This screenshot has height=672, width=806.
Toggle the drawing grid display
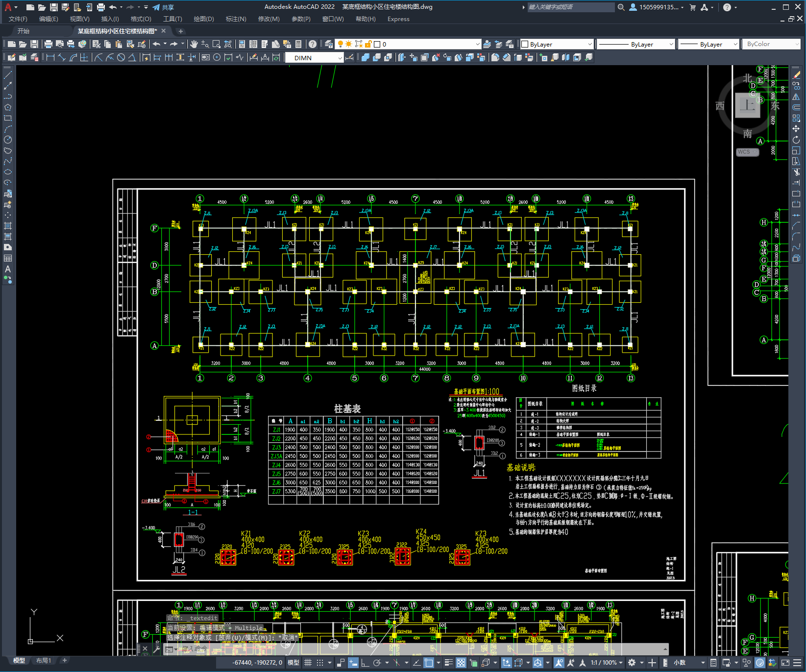[x=308, y=663]
